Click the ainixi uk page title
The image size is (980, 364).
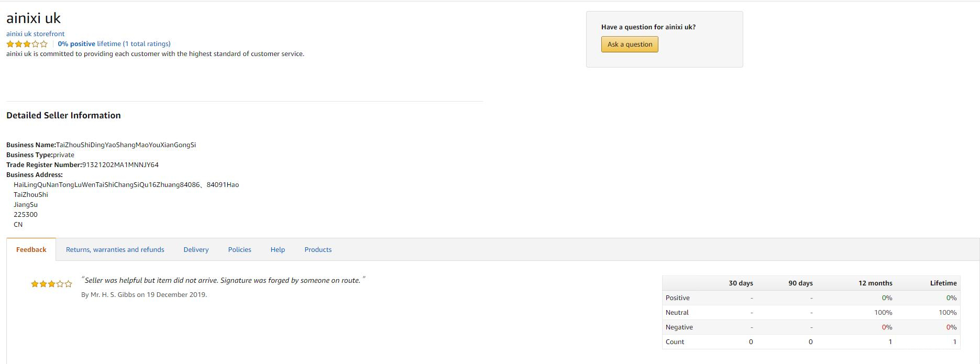(34, 18)
